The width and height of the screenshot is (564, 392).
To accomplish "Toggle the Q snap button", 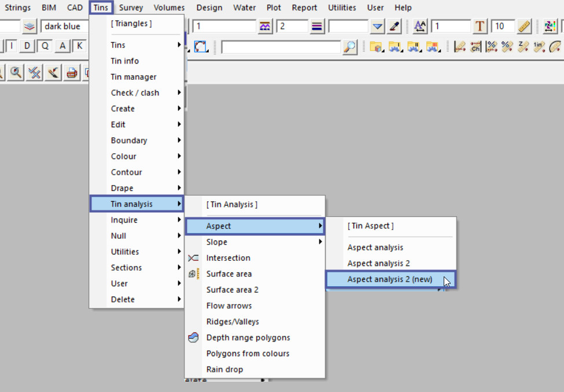I will (45, 46).
